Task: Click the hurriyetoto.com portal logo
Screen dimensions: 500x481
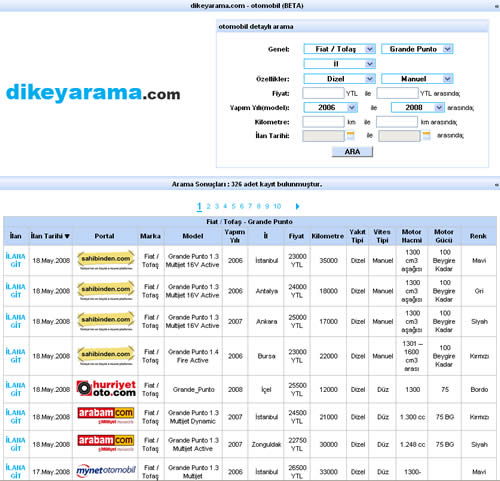Action: 106,389
